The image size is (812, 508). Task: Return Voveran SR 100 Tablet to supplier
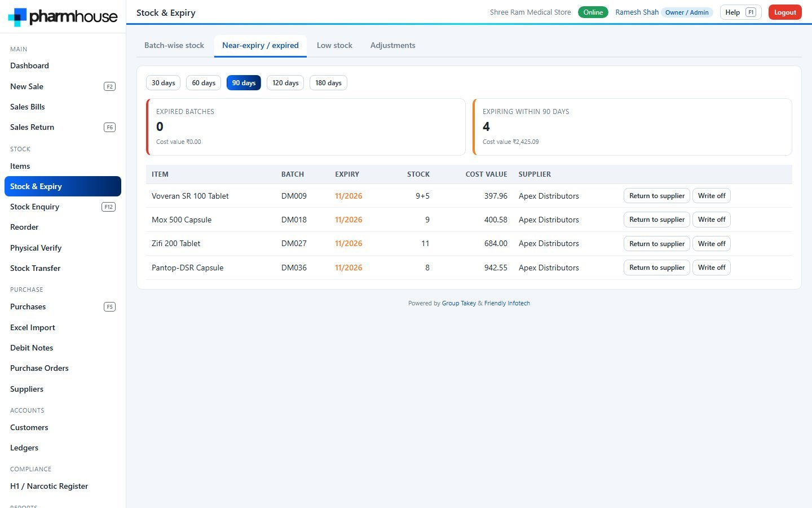657,196
